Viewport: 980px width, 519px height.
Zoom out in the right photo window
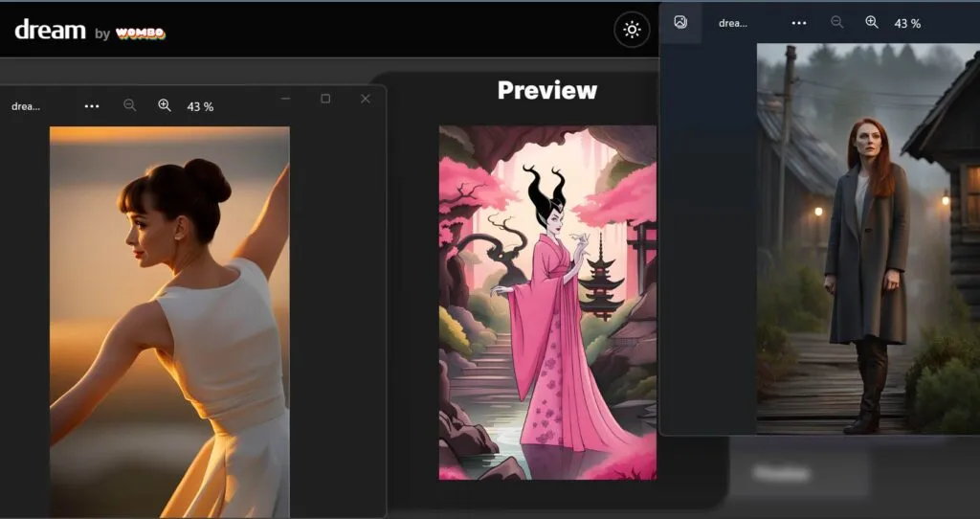pyautogui.click(x=836, y=23)
